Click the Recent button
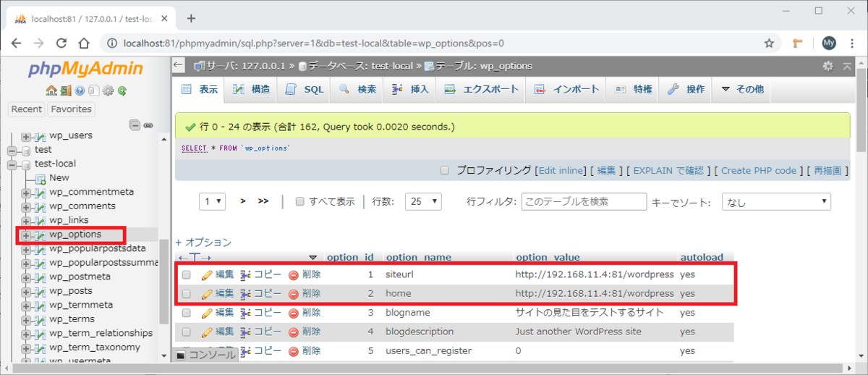Screen dimensions: 868x375 (x=27, y=109)
